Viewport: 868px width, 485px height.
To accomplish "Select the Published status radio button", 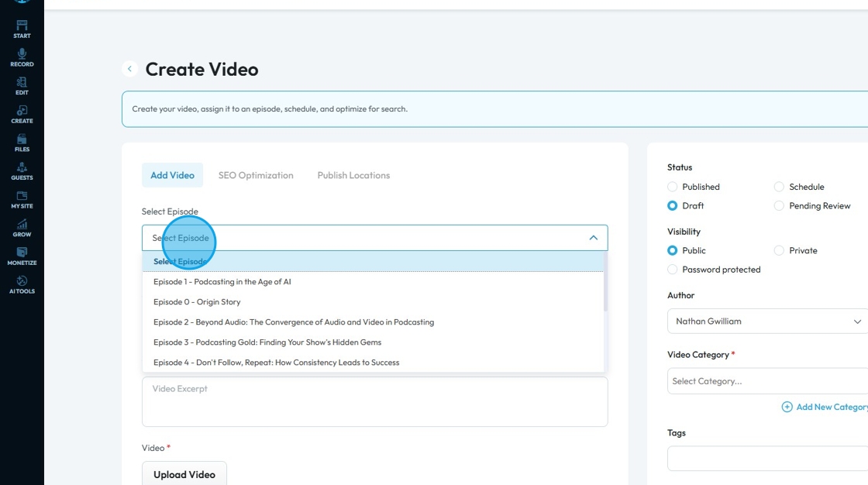I will pos(673,187).
